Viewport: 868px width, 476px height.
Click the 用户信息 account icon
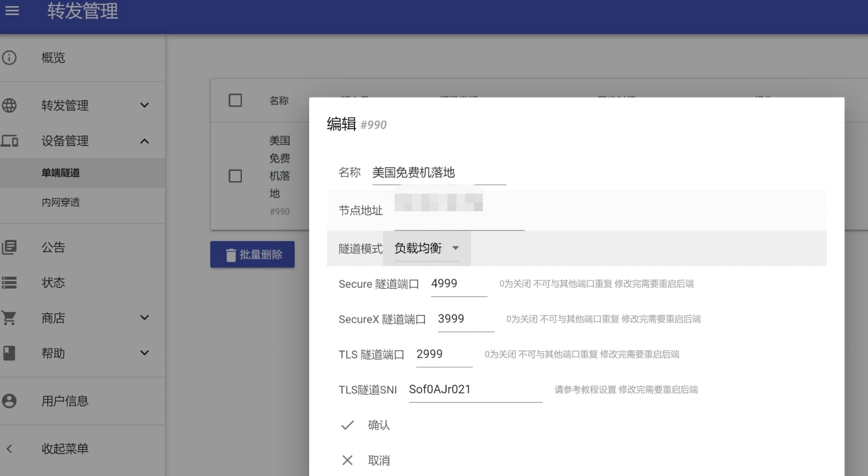click(9, 401)
